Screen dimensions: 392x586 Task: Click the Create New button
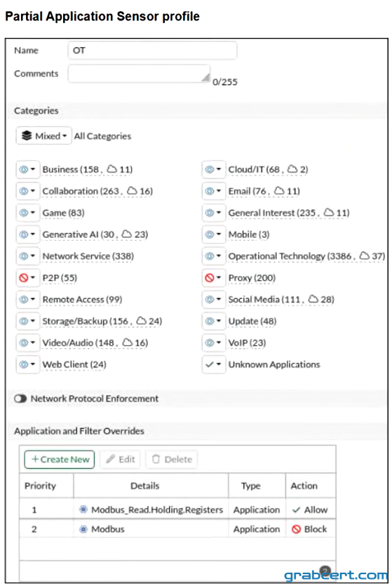pyautogui.click(x=60, y=459)
